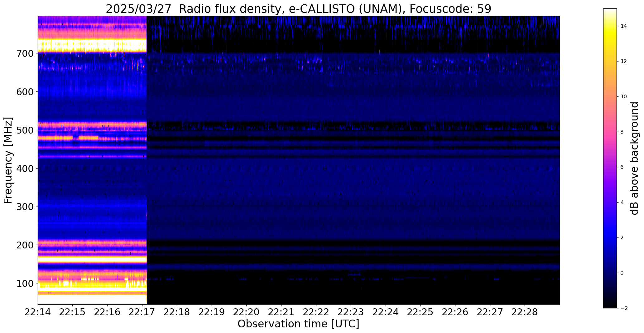Screen dimensions: 644x333
Task: Click the 22:23 time tick label
Action: point(351,312)
